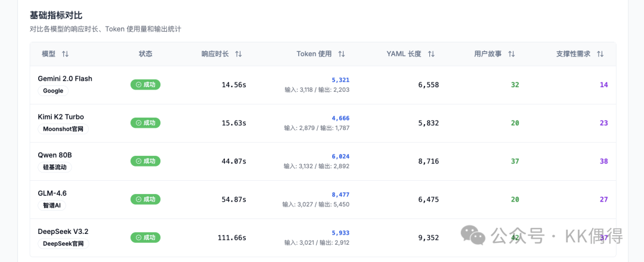Click Kimi K2 Turbo 成功 status badge
The image size is (644, 262).
[145, 123]
